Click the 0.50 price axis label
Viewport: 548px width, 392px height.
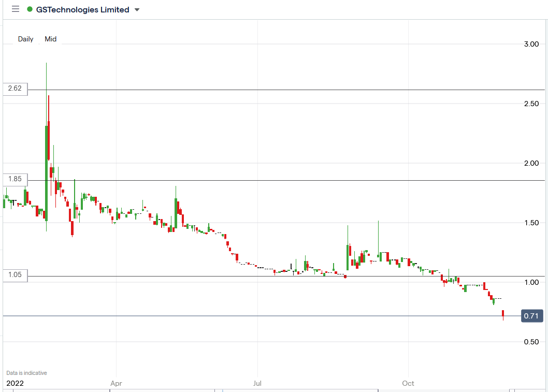pyautogui.click(x=531, y=342)
